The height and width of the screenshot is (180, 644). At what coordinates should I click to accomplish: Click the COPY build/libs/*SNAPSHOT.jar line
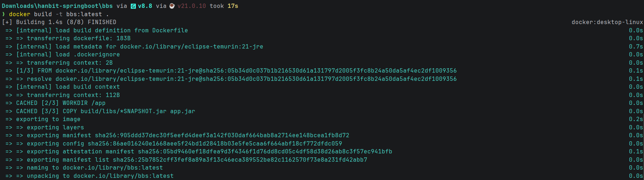click(x=106, y=111)
